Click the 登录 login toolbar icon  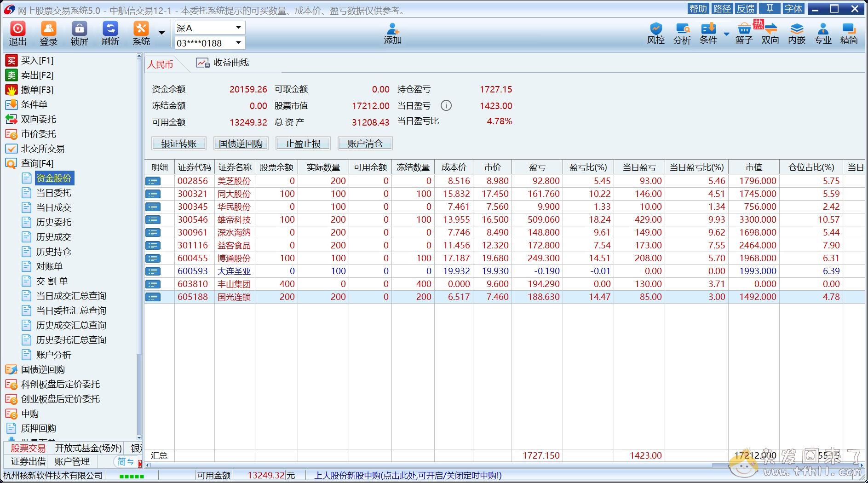(x=49, y=34)
